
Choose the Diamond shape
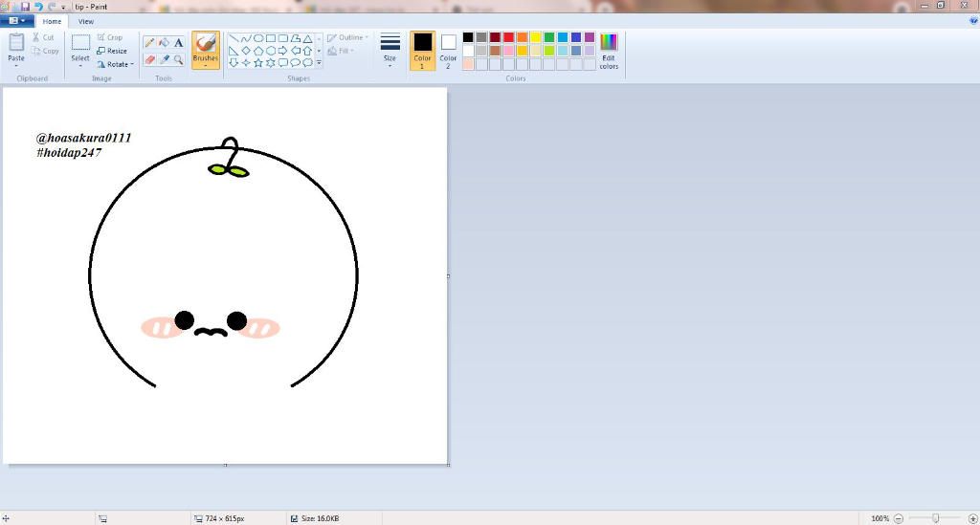pos(246,51)
